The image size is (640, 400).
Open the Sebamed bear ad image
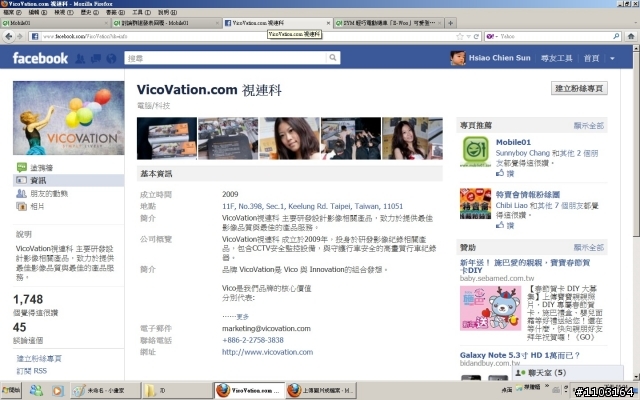[490, 308]
